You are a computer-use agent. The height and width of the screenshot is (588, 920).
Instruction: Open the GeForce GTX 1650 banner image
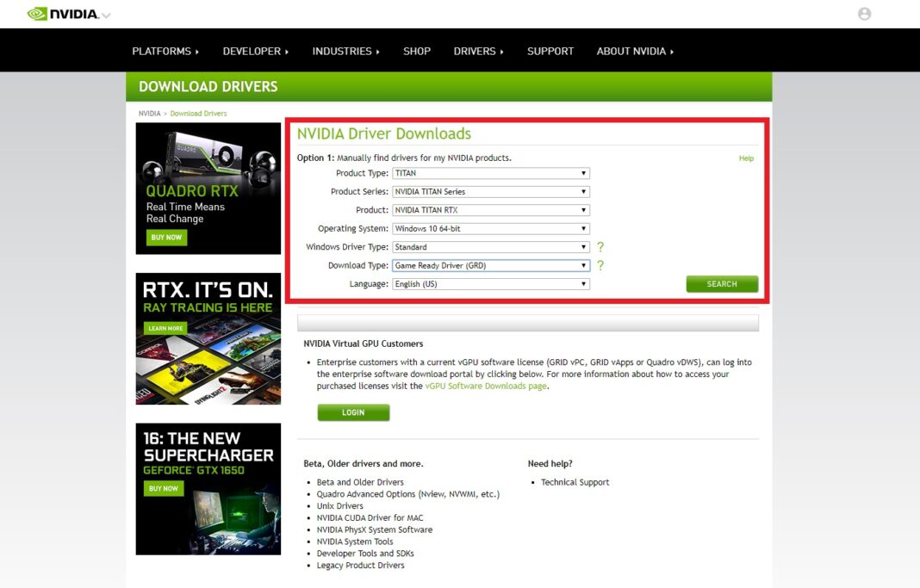208,489
